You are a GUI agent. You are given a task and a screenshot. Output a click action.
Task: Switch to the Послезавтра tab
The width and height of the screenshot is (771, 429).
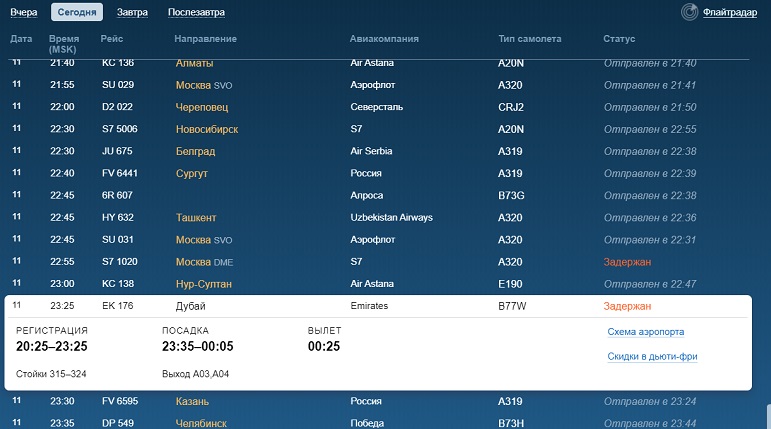click(x=196, y=12)
